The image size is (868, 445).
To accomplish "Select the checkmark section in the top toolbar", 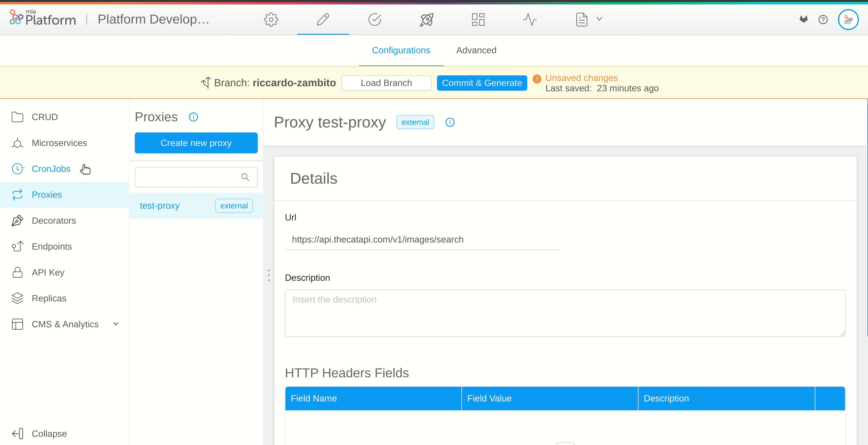I will tap(375, 19).
